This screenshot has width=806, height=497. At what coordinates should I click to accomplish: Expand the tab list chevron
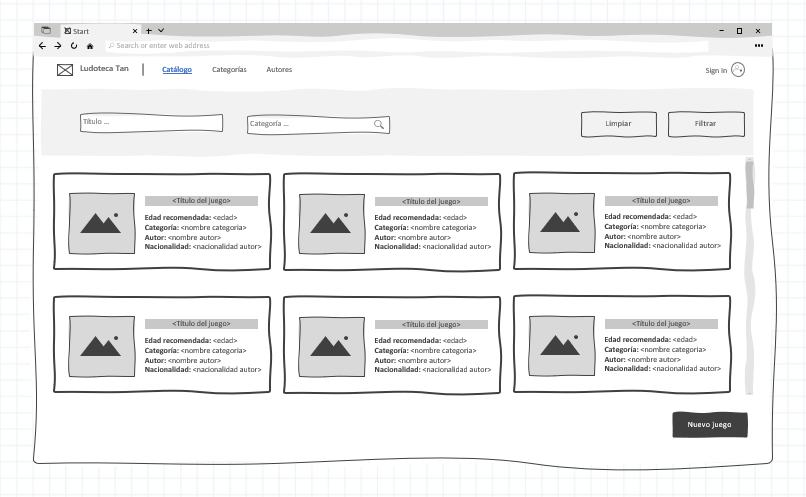coord(161,31)
